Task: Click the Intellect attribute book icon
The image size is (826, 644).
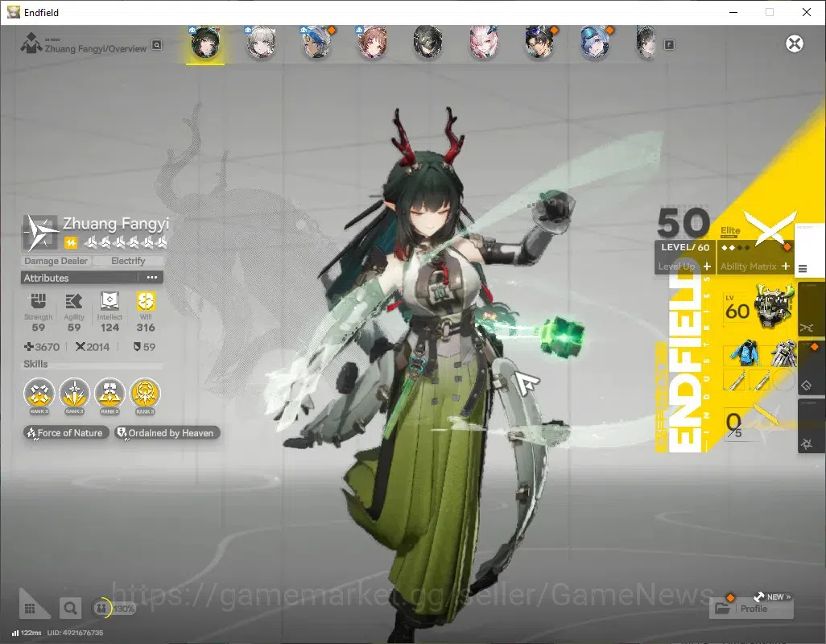Action: pyautogui.click(x=109, y=301)
